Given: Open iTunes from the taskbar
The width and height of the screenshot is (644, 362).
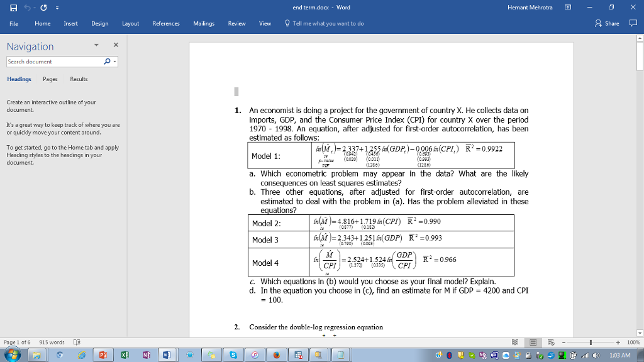Looking at the screenshot, I should pyautogui.click(x=255, y=355).
